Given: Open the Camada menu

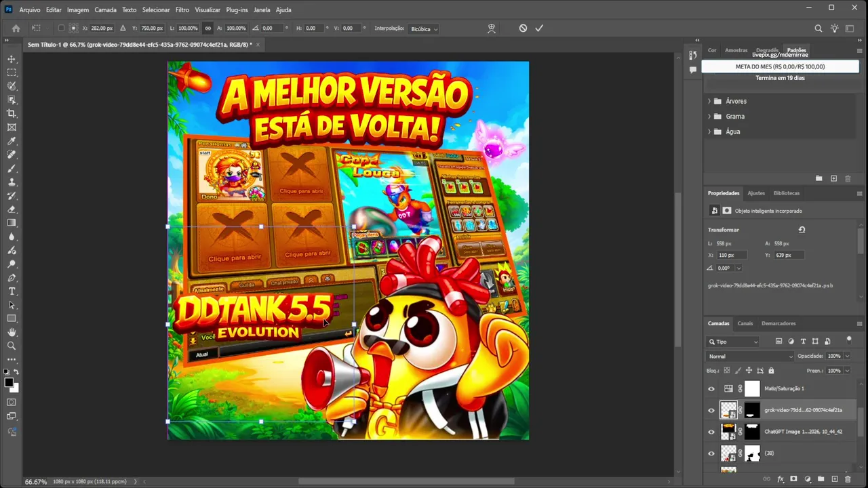Looking at the screenshot, I should 105,10.
